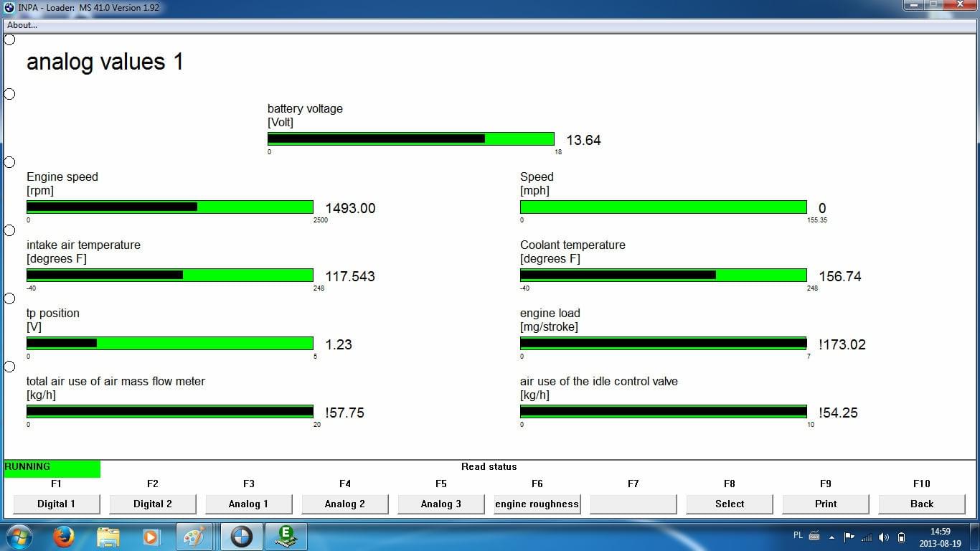Launch Firefox from the taskbar

[64, 537]
